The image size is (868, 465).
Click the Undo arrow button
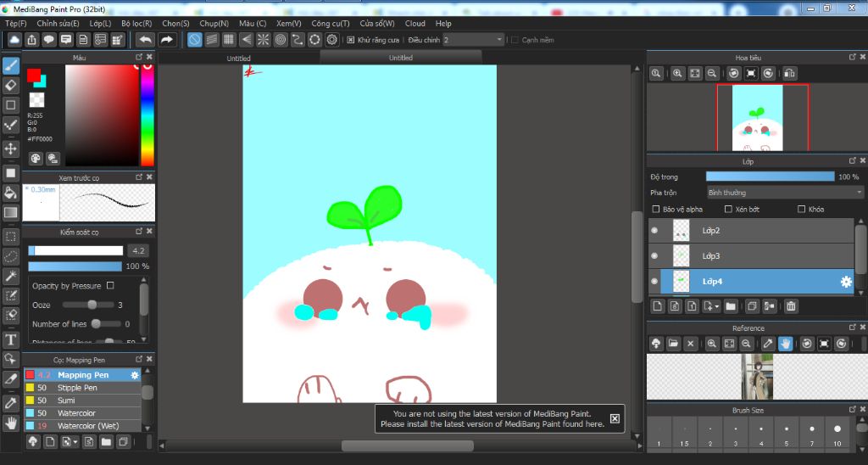(146, 39)
